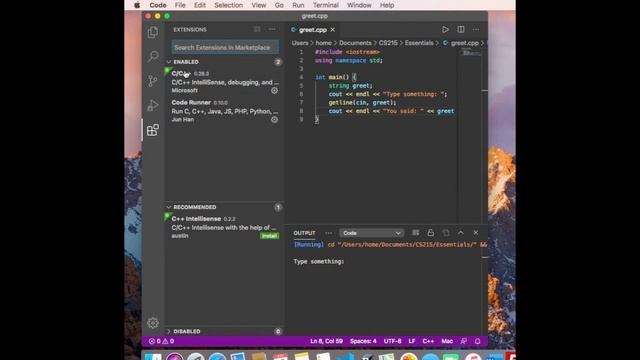The image size is (640, 360).
Task: Open the Code Runner extension entry
Action: 224,111
